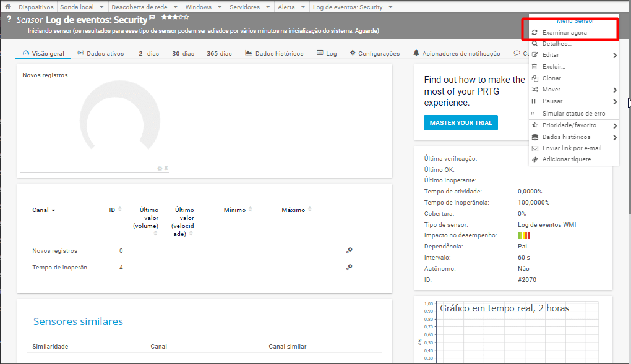This screenshot has width=631, height=364.
Task: Sort table by Mínimo column
Action: pyautogui.click(x=238, y=210)
